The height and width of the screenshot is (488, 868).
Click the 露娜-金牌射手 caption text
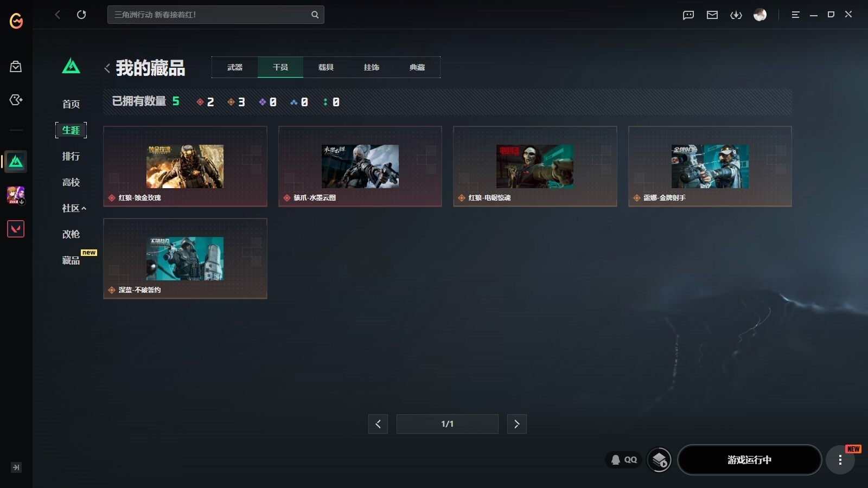tap(665, 198)
